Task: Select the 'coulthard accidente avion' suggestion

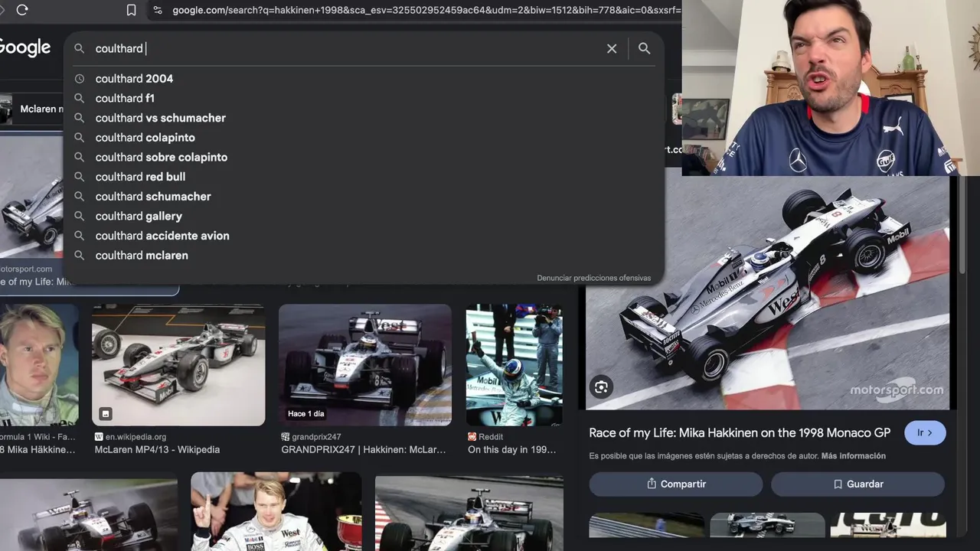Action: click(364, 236)
